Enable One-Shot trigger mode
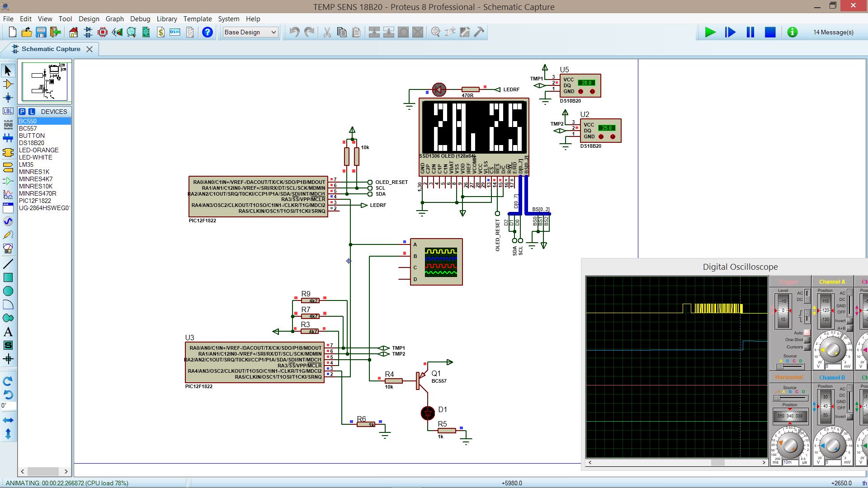Image resolution: width=868 pixels, height=488 pixels. [807, 340]
